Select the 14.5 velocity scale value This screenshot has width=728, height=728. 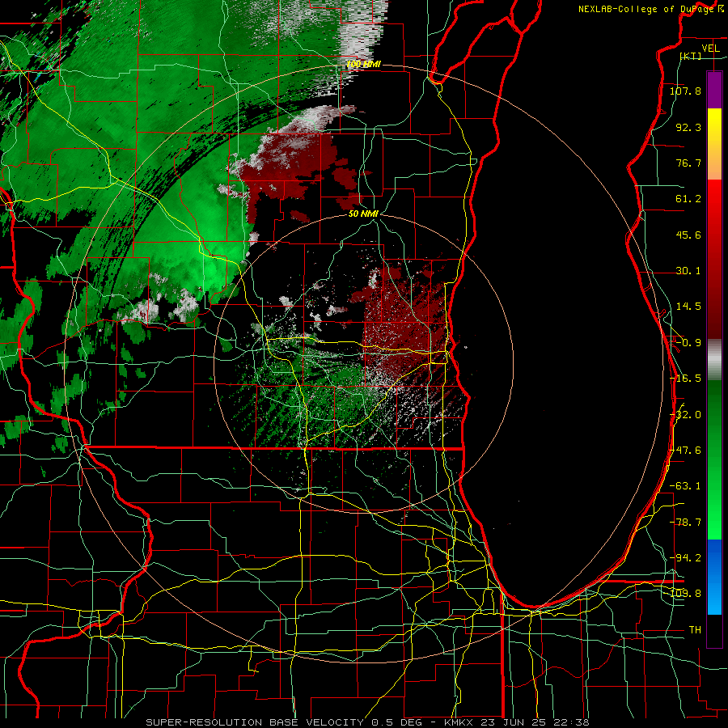tap(688, 307)
